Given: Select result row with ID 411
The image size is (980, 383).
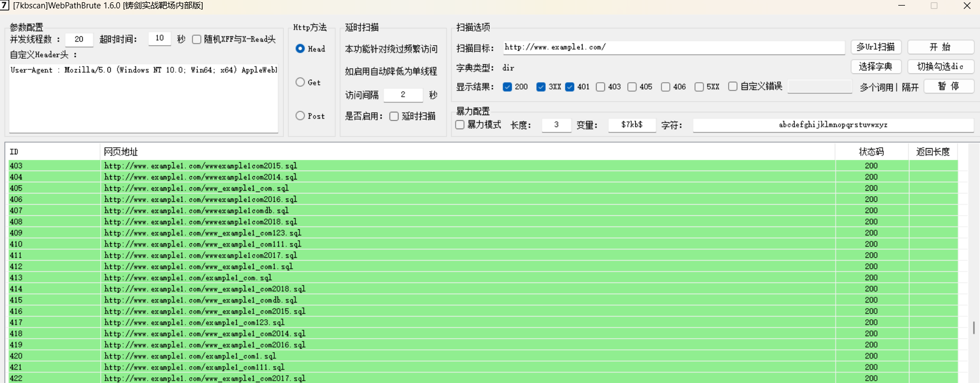Looking at the screenshot, I should pos(483,256).
